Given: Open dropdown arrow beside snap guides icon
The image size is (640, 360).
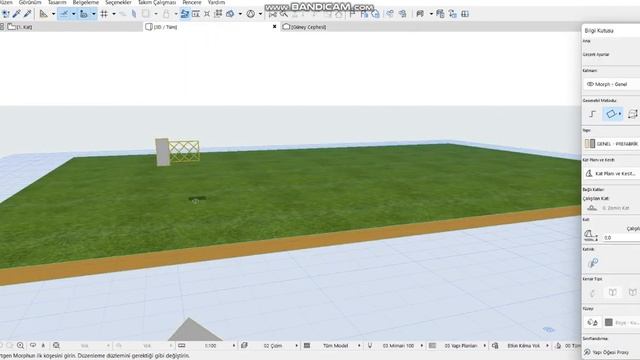Looking at the screenshot, I should [74, 14].
